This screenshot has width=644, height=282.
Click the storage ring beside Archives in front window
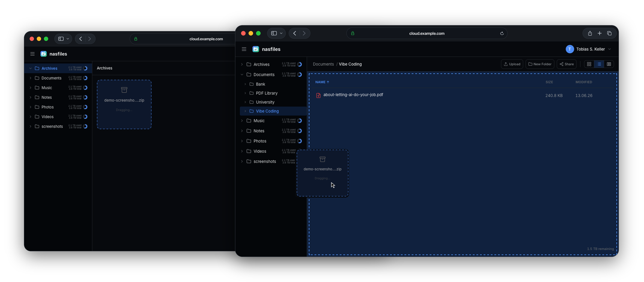click(x=300, y=64)
